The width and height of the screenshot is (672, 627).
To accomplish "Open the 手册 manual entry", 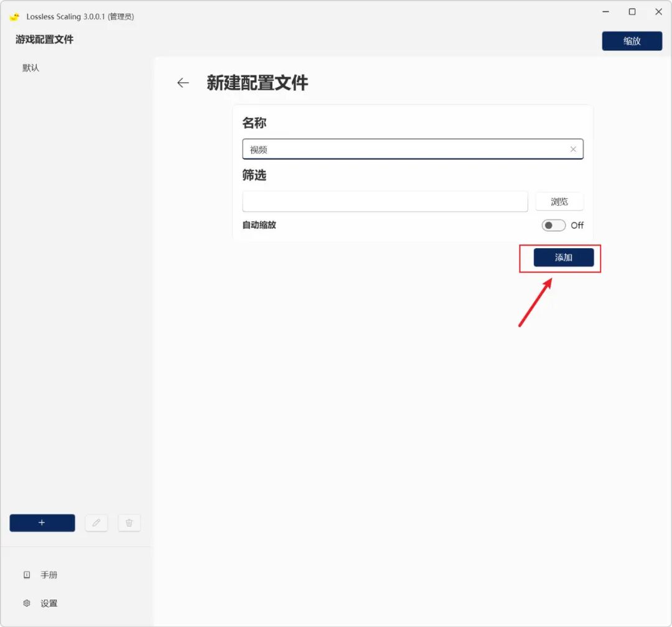I will click(49, 574).
